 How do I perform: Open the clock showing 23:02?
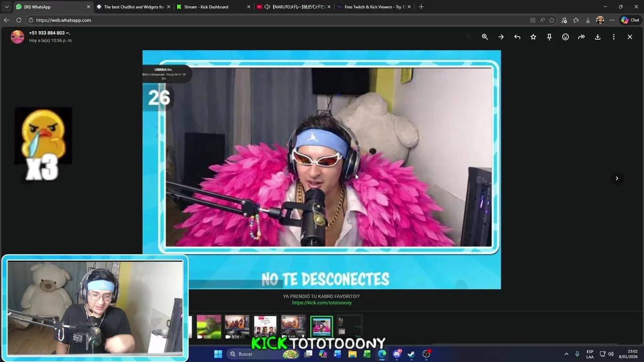point(628,354)
